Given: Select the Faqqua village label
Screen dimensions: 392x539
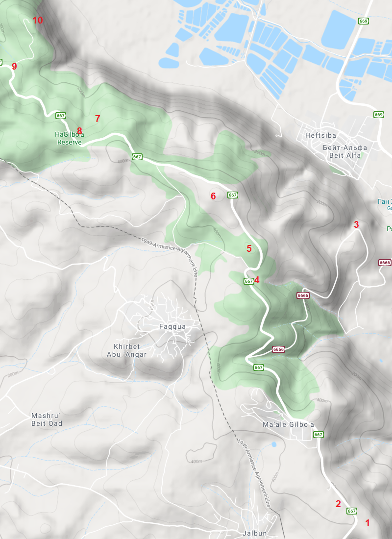Looking at the screenshot, I should tap(172, 326).
